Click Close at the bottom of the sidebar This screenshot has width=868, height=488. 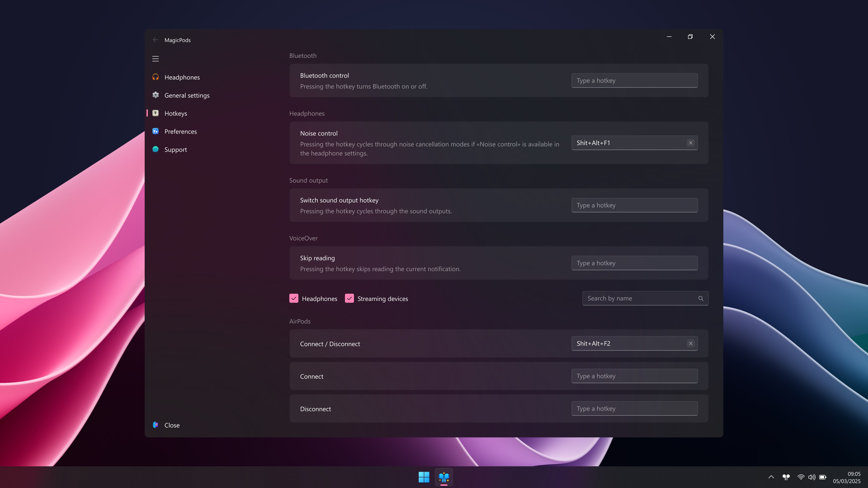172,425
